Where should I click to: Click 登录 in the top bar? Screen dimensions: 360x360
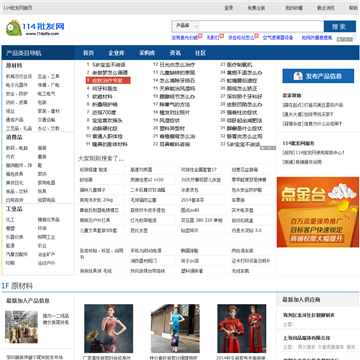point(229,8)
